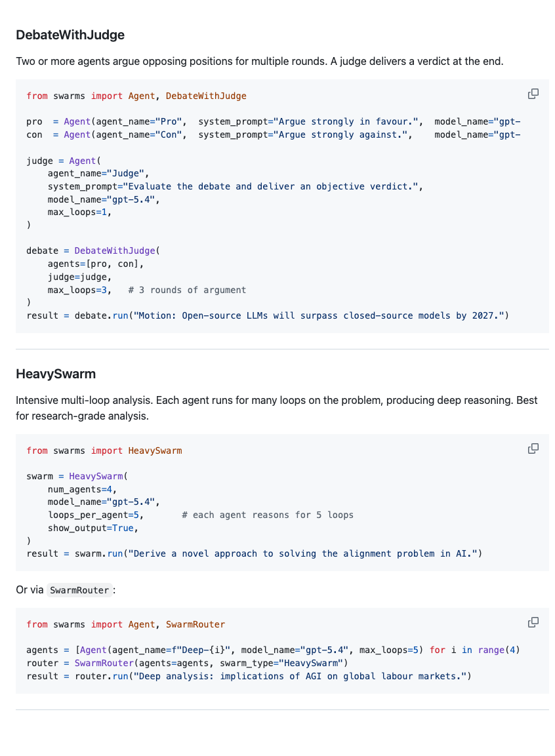This screenshot has height=756, width=555.
Task: Click the HeavySwarm section heading
Action: pyautogui.click(x=56, y=374)
